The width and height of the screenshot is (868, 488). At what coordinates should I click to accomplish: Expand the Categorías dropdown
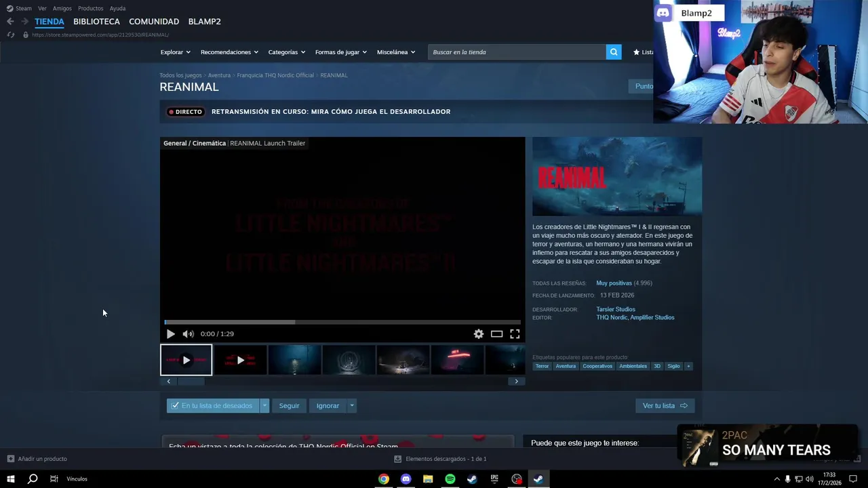[286, 52]
